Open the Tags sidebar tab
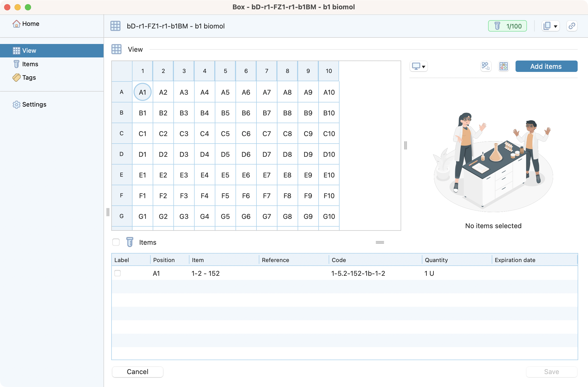 (x=29, y=78)
